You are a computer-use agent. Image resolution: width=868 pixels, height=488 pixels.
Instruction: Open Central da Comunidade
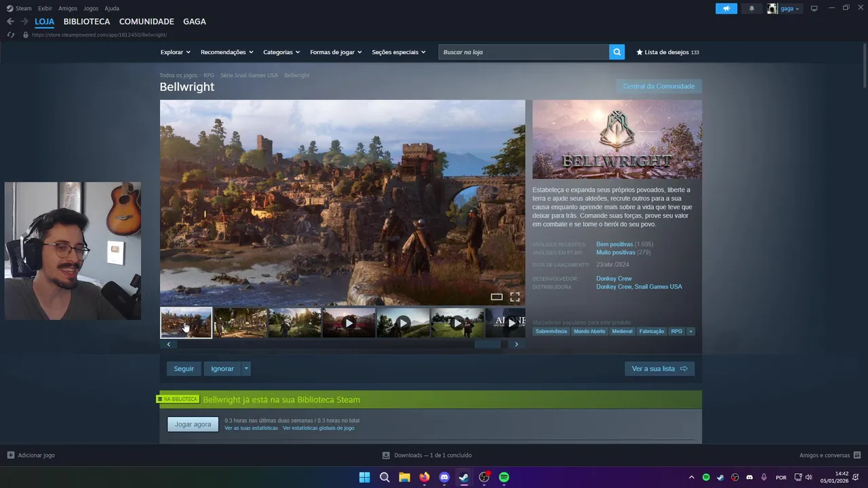(658, 86)
